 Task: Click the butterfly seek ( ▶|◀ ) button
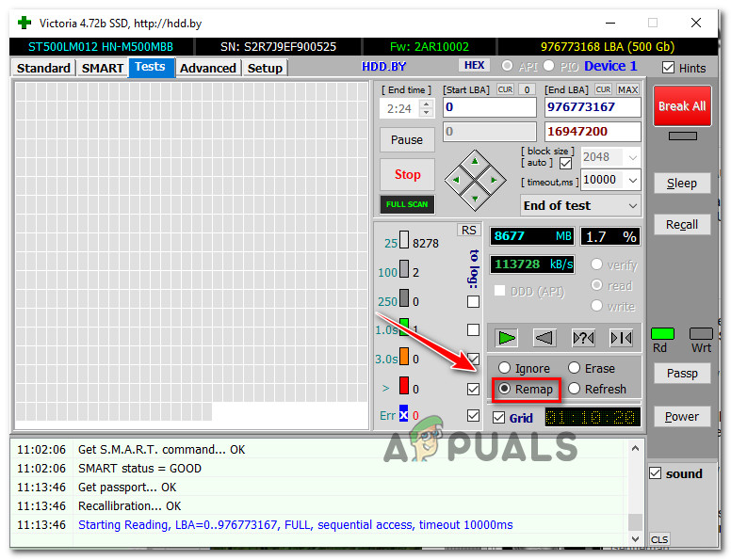(621, 338)
